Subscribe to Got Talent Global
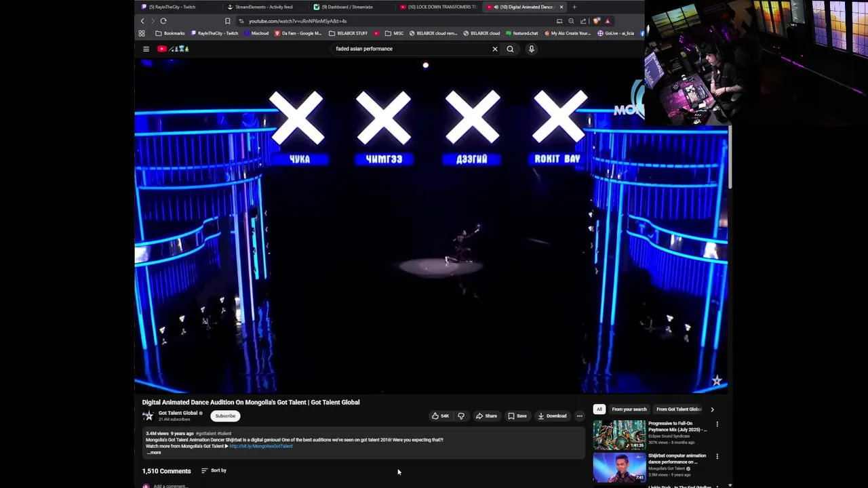This screenshot has height=488, width=868. 225,416
